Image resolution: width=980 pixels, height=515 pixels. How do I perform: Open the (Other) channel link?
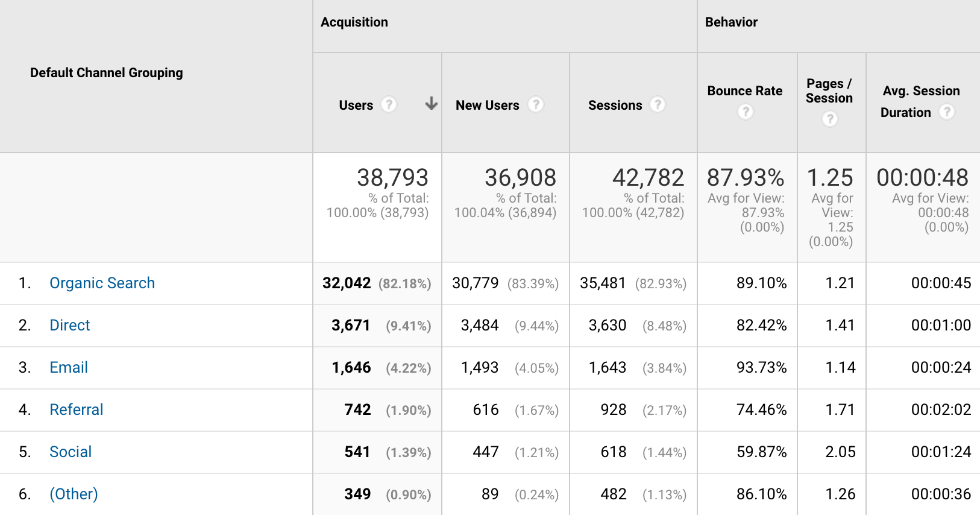(74, 494)
